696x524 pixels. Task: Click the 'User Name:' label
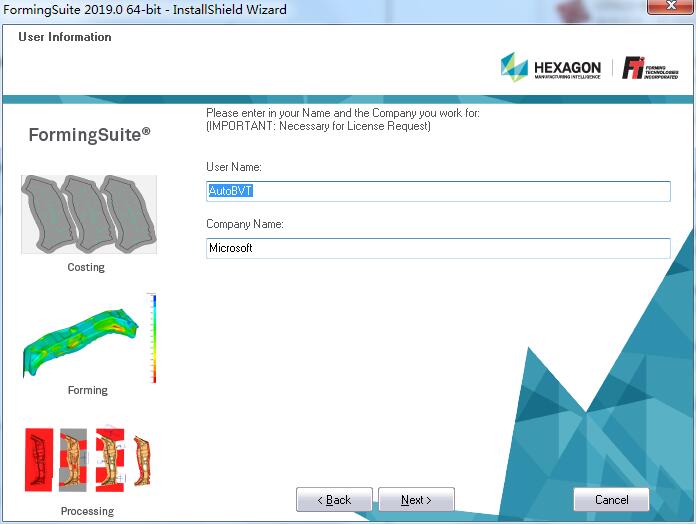tap(234, 167)
